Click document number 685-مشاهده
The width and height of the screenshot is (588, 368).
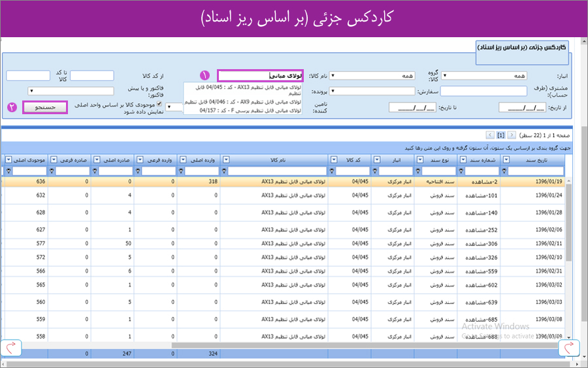(481, 320)
